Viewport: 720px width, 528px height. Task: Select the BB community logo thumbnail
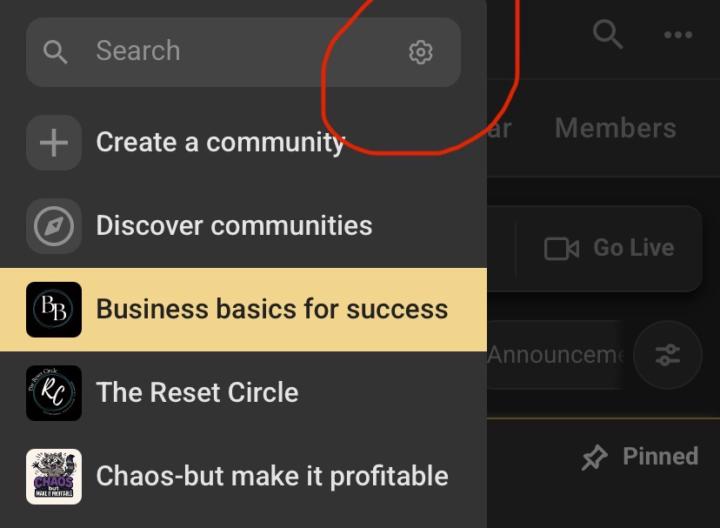coord(54,309)
